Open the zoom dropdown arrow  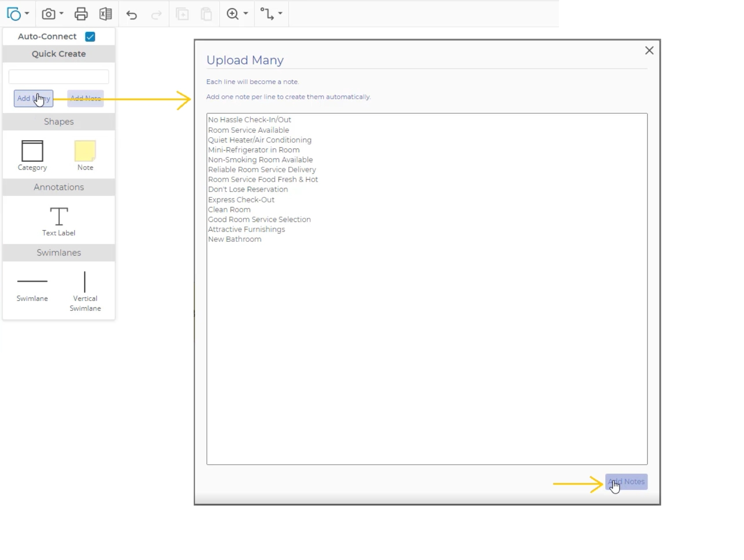point(246,14)
